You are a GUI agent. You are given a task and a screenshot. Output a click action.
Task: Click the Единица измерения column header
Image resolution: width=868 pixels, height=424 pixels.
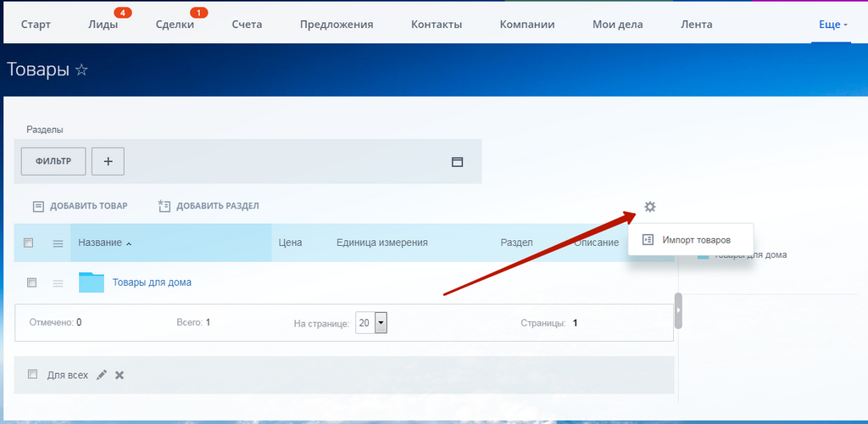382,243
